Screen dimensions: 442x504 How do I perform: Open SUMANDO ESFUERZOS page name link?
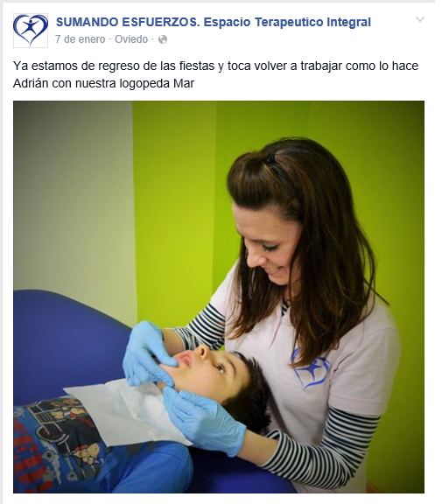[214, 22]
